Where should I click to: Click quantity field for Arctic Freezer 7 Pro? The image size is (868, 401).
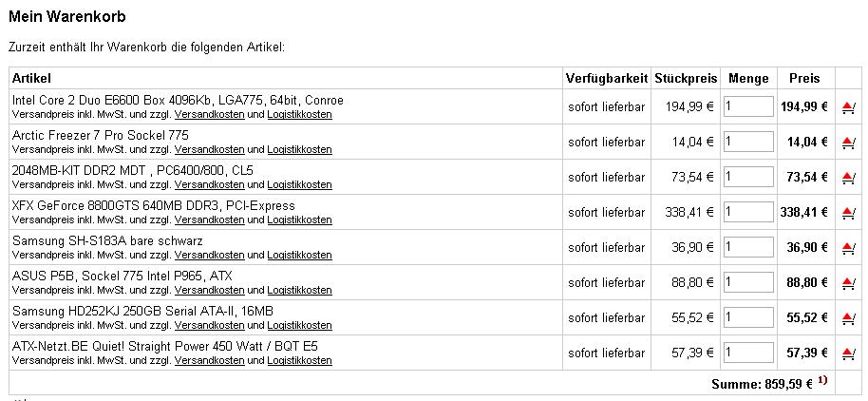[x=748, y=142]
